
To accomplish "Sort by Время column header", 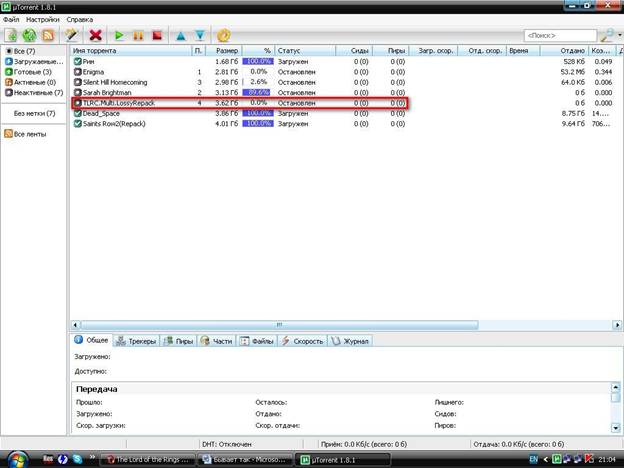I will (x=523, y=51).
